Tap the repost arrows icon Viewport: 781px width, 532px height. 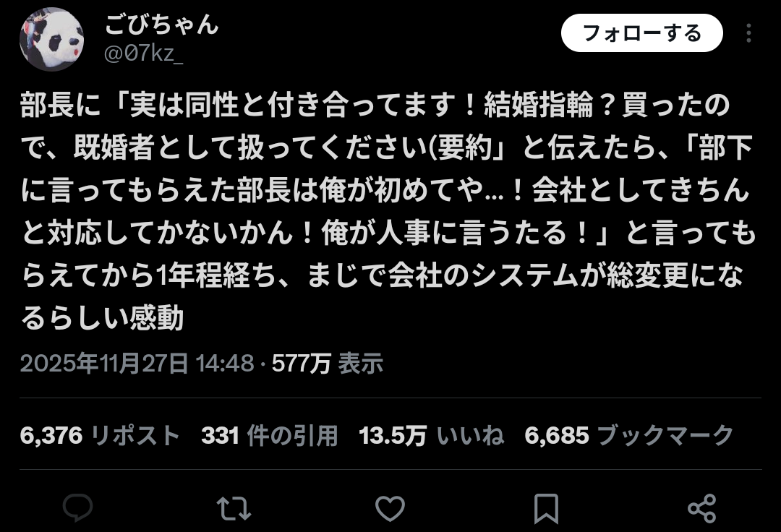point(234,509)
